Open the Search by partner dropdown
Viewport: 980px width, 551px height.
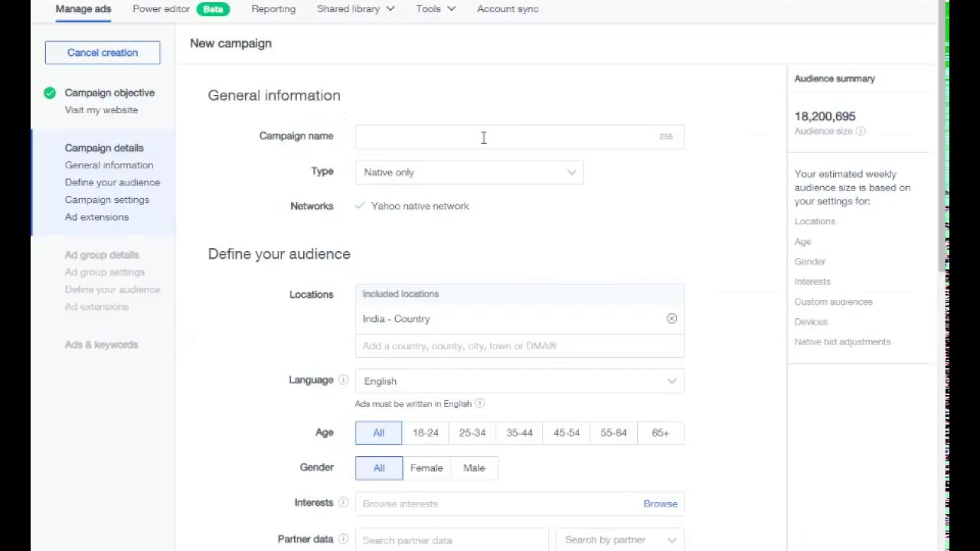[x=619, y=540]
